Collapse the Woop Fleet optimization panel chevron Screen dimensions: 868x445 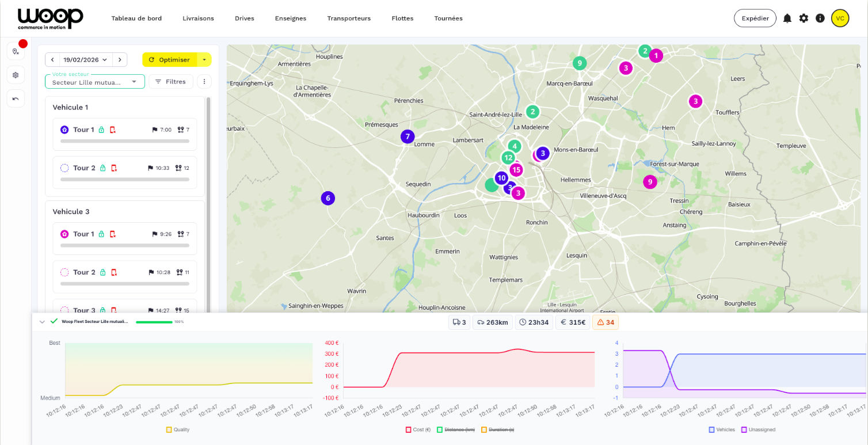tap(42, 322)
